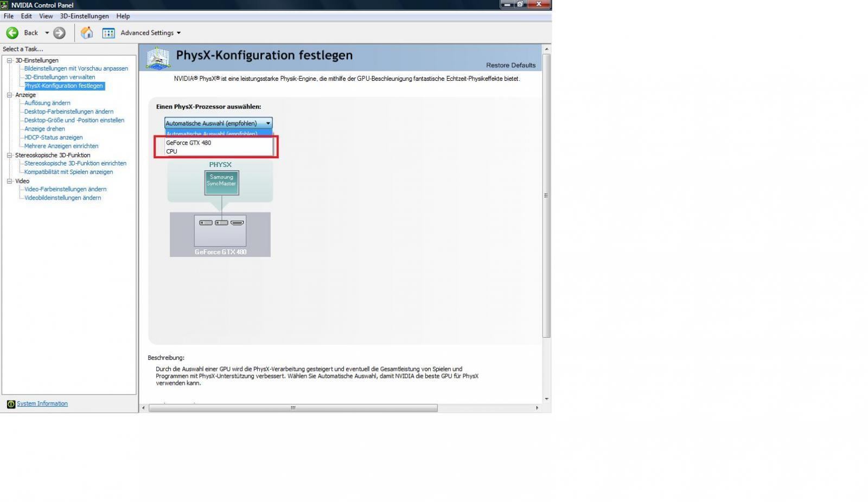Select PhysX-Konfiguration festlegen in tree
Image resolution: width=868 pixels, height=502 pixels.
(64, 86)
